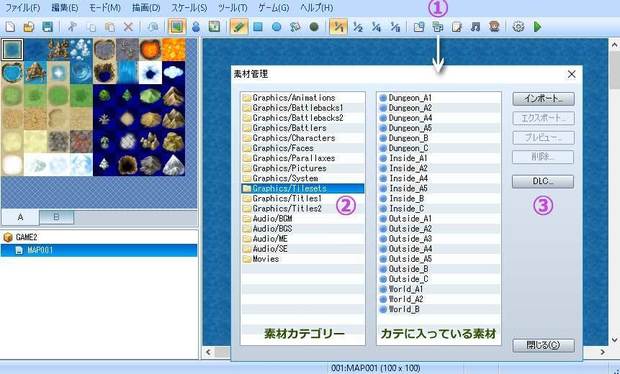Click the red X Delete toolbar icon

(x=129, y=27)
